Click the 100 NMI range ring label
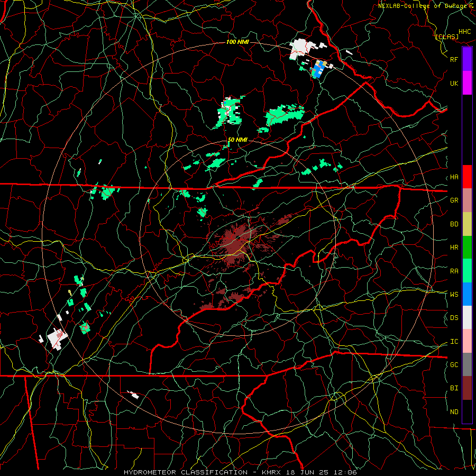The width and height of the screenshot is (476, 476). pyautogui.click(x=237, y=42)
